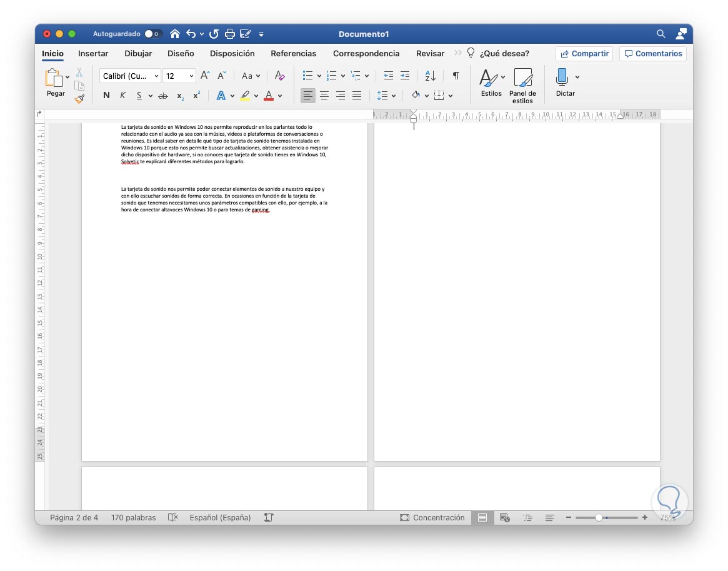Click the zoom slider handle
728x571 pixels.
pyautogui.click(x=599, y=518)
